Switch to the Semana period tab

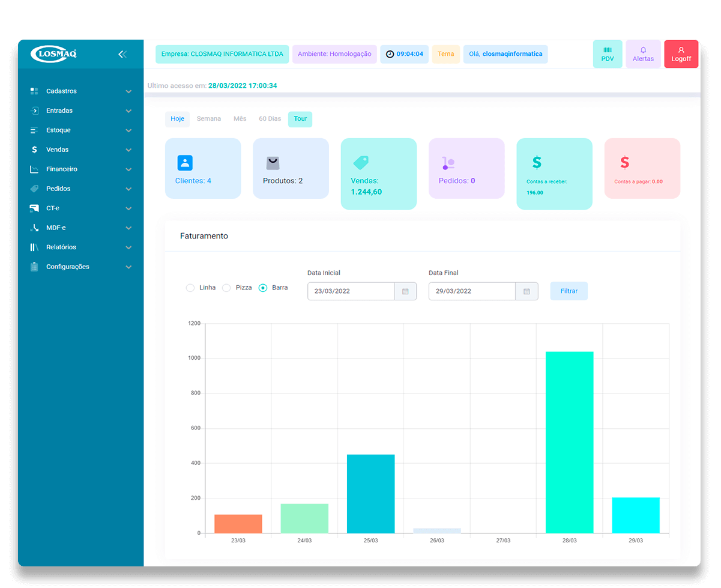pyautogui.click(x=209, y=119)
